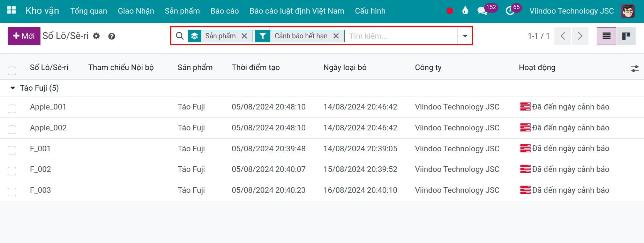
Task: Sort by Thời điểm tạo column header
Action: pyautogui.click(x=256, y=67)
